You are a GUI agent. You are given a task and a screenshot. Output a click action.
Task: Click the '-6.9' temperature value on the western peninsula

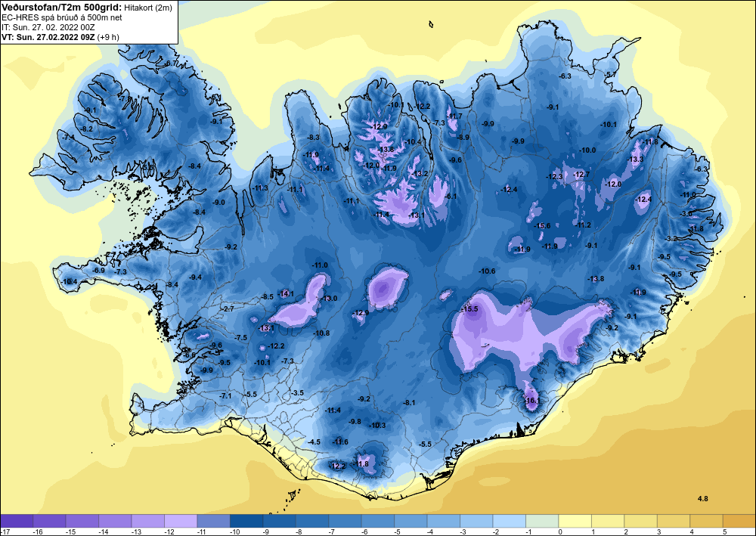99,271
